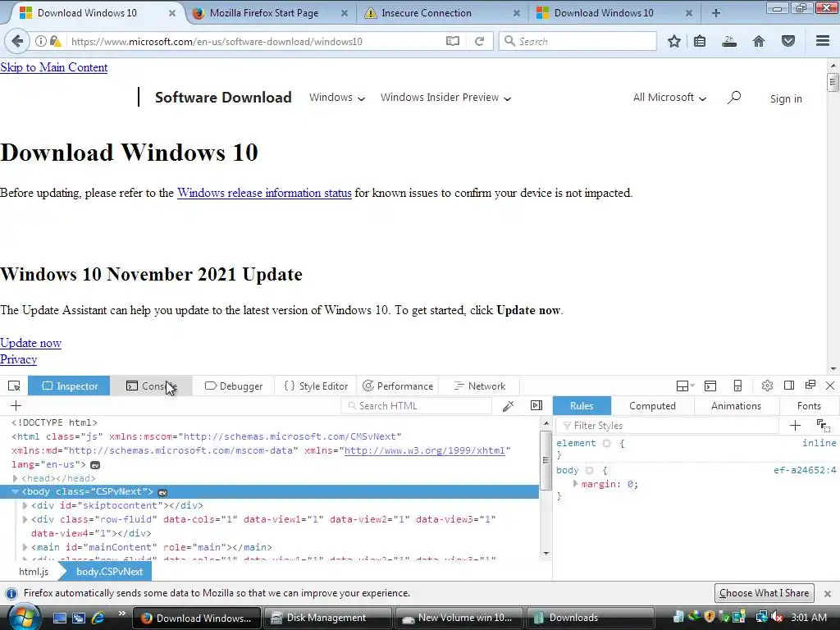The image size is (840, 630).
Task: Click the Search HTML field
Action: 416,405
